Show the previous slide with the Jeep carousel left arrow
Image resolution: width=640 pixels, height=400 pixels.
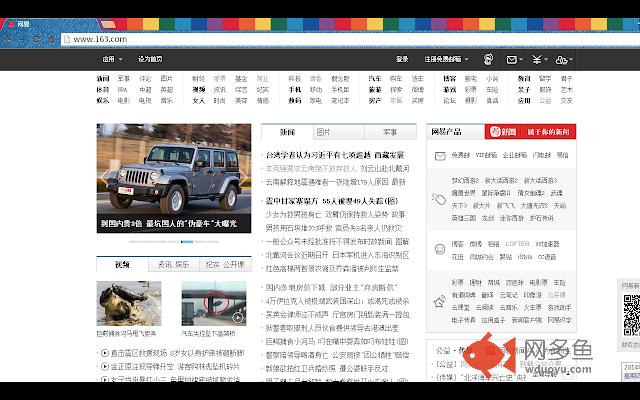pos(103,176)
